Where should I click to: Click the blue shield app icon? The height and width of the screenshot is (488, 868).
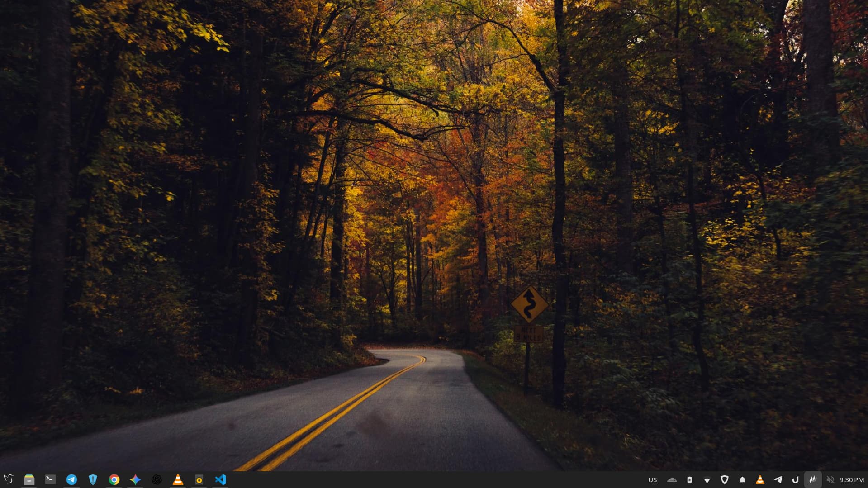(x=93, y=479)
